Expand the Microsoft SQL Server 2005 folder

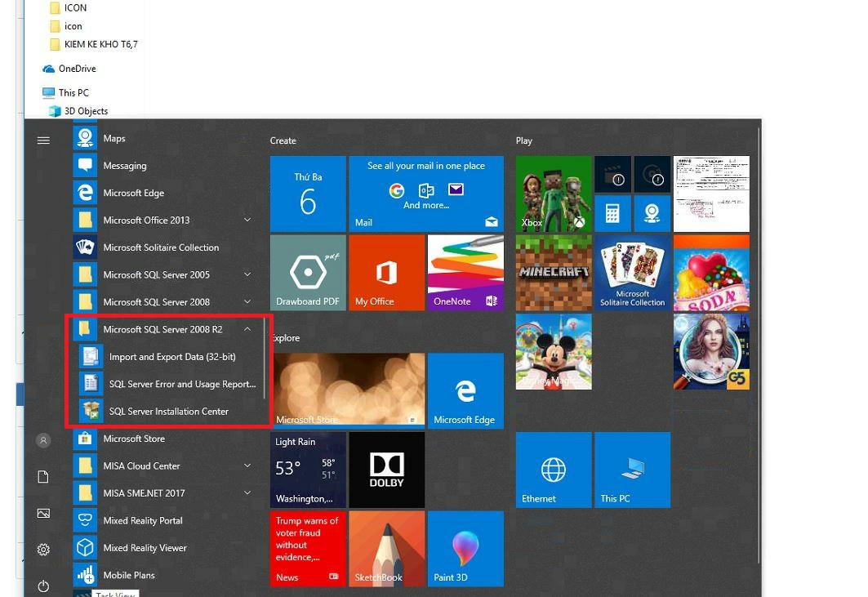point(247,274)
